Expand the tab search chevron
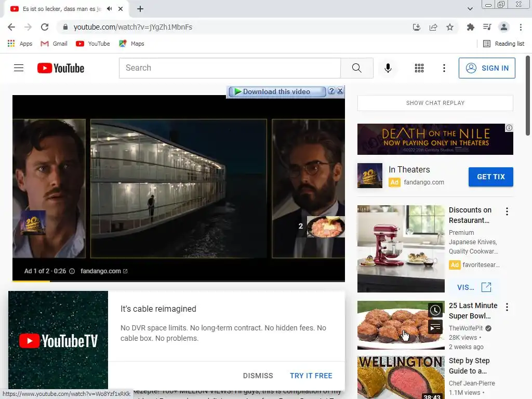Viewport: 532px width, 399px height. 470,9
